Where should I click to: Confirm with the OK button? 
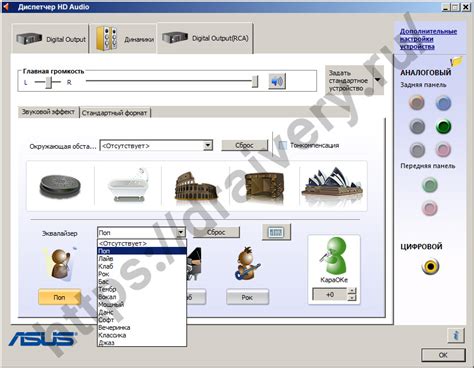(443, 355)
